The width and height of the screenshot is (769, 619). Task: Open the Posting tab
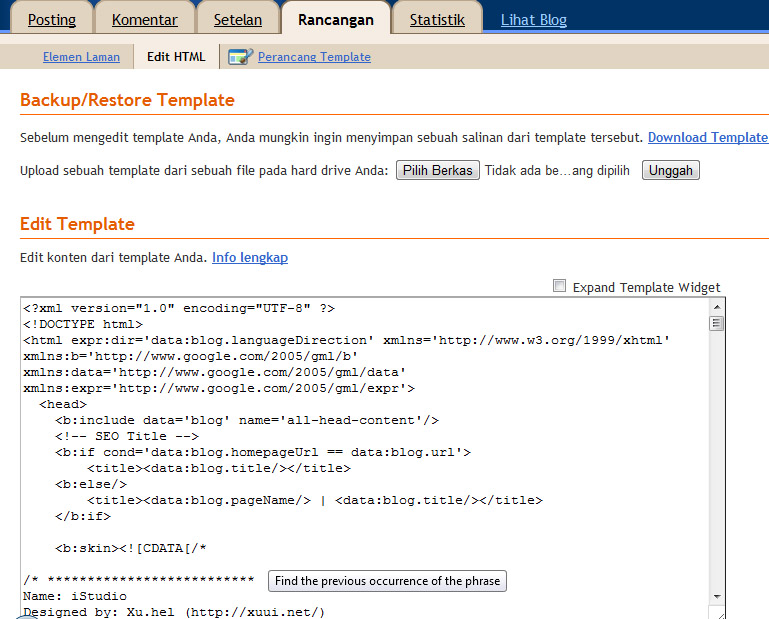[x=52, y=20]
